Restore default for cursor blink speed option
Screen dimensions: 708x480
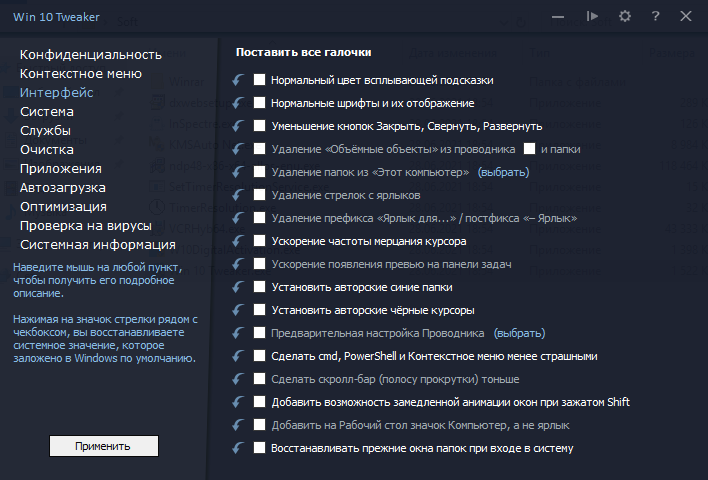(238, 241)
